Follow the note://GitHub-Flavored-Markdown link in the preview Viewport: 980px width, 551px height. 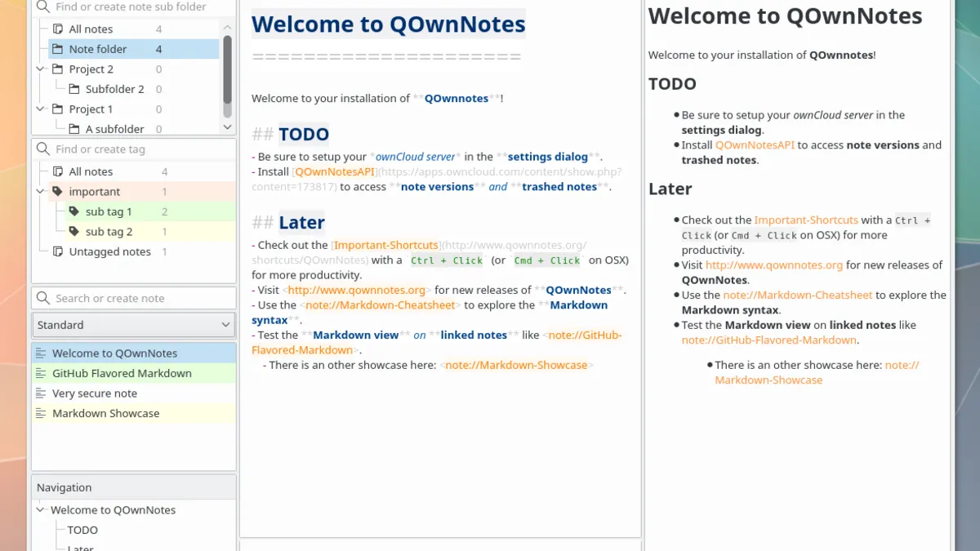click(x=769, y=340)
